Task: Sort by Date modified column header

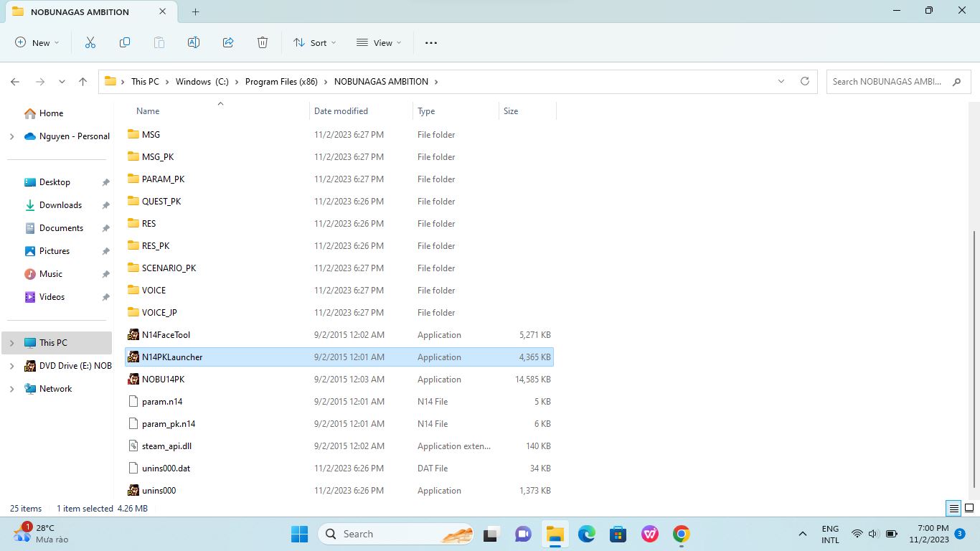Action: point(341,111)
